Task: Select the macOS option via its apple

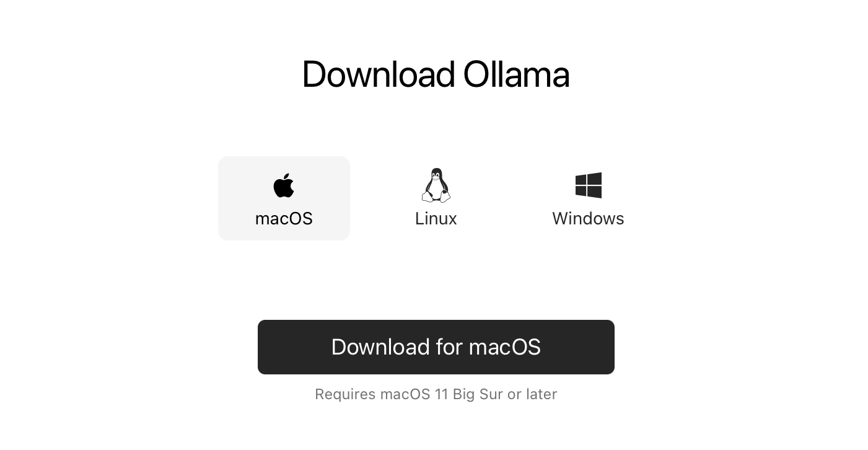Action: 284,185
